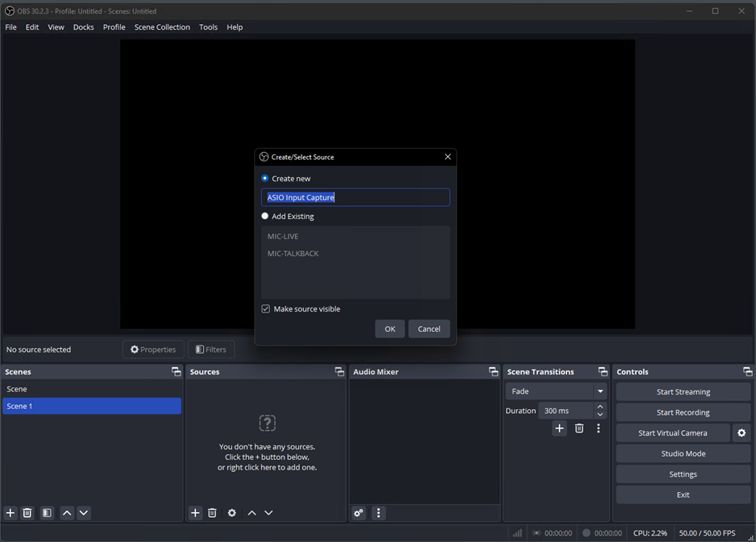The height and width of the screenshot is (542, 756).
Task: Undock the Sources panel
Action: (x=339, y=372)
